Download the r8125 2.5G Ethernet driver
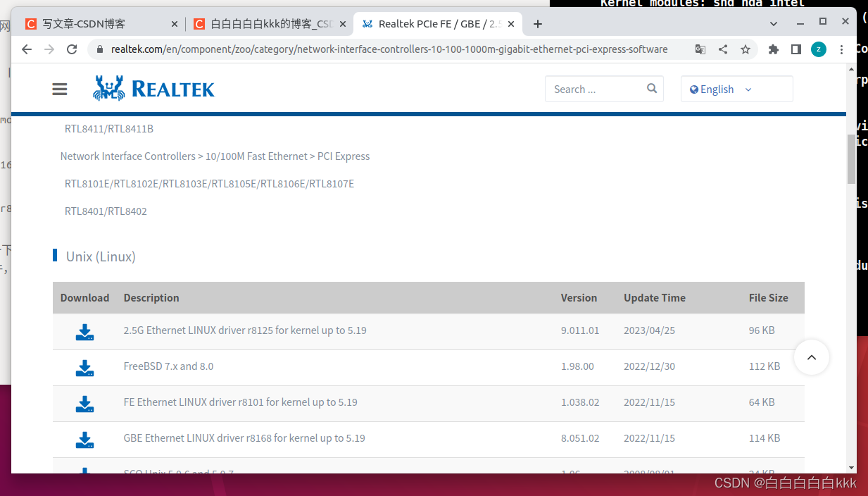 point(84,332)
